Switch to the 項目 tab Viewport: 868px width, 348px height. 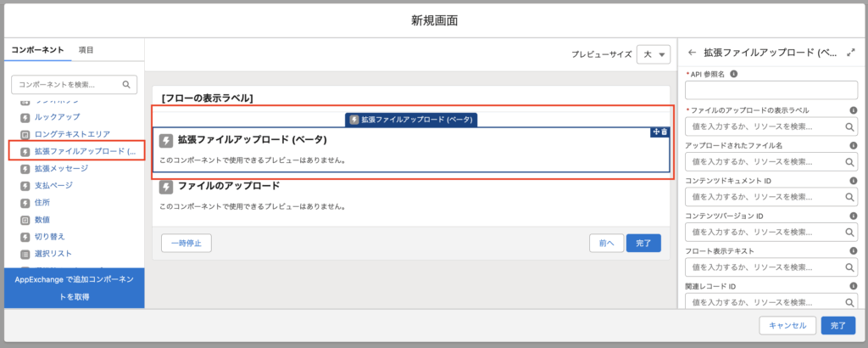[x=86, y=50]
